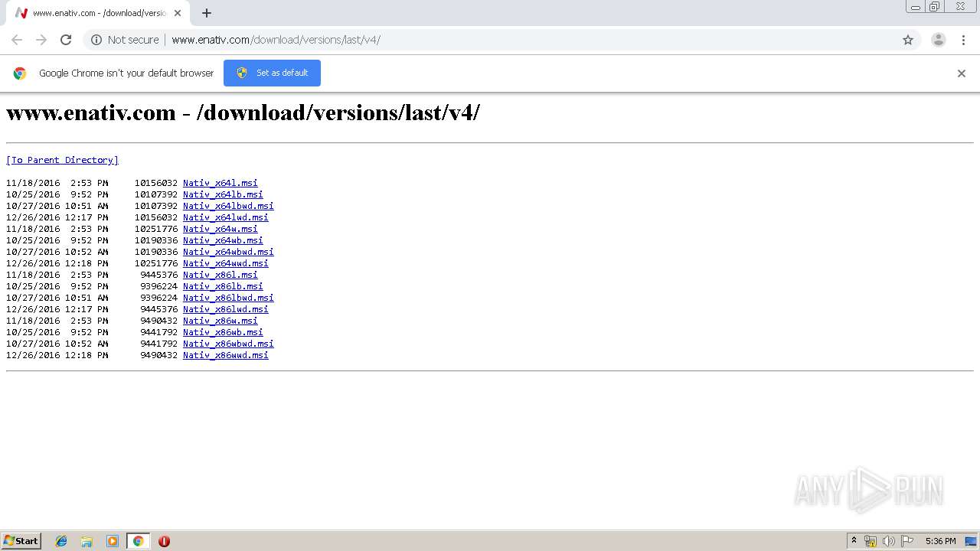Screen dimensions: 980x551
Task: Download Nativ_x64wwd.msi
Action: click(x=226, y=263)
